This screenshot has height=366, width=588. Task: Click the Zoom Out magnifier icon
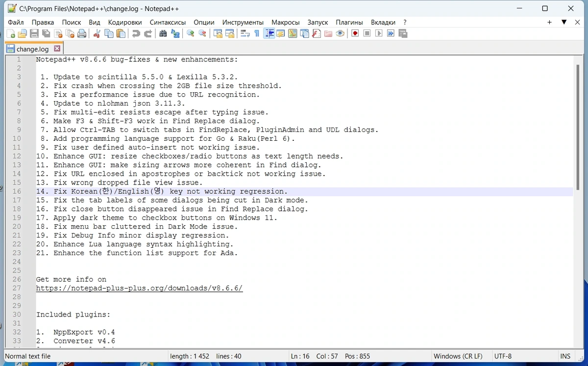[202, 33]
